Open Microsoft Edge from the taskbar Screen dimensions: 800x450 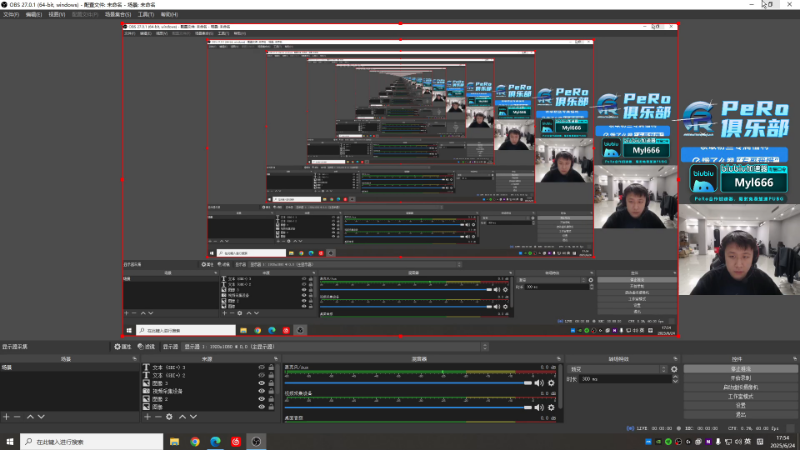215,442
